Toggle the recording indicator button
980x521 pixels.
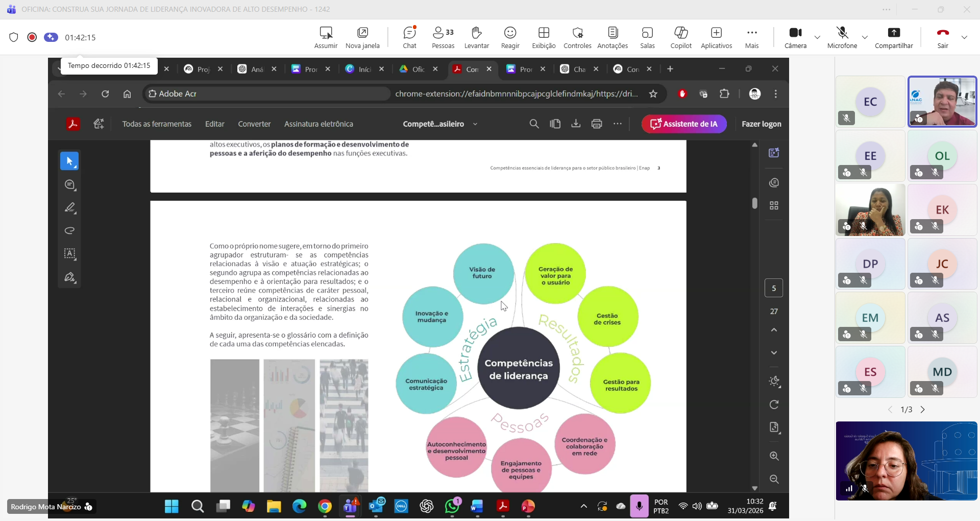pyautogui.click(x=32, y=37)
